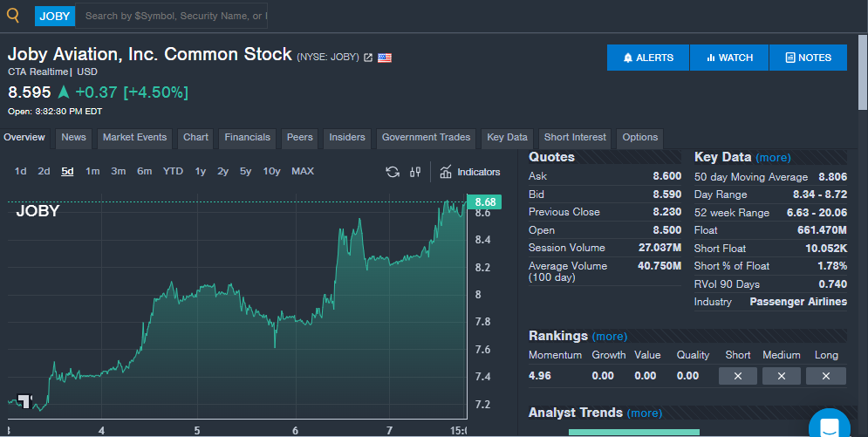
Task: Expand Analyst Trends via (more) link
Action: pyautogui.click(x=645, y=413)
